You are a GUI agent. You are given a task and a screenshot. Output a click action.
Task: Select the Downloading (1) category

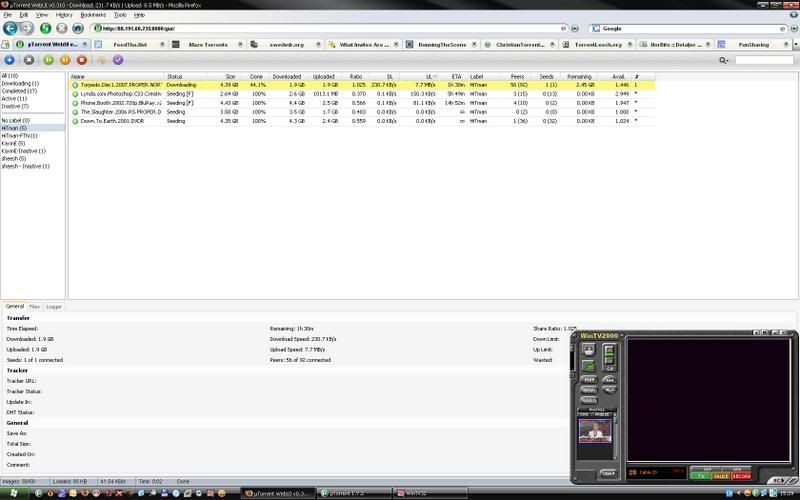coord(20,84)
